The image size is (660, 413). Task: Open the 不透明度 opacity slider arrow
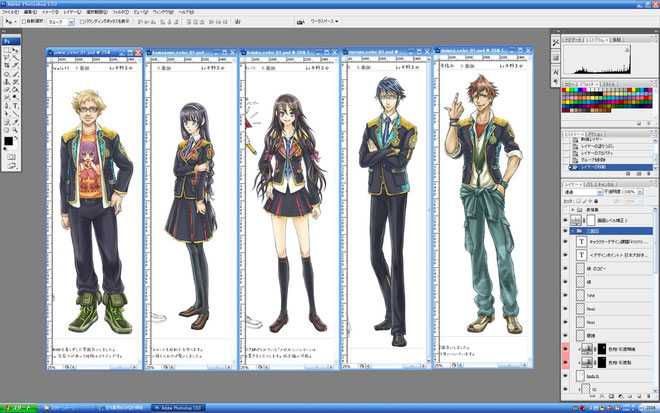pyautogui.click(x=640, y=192)
